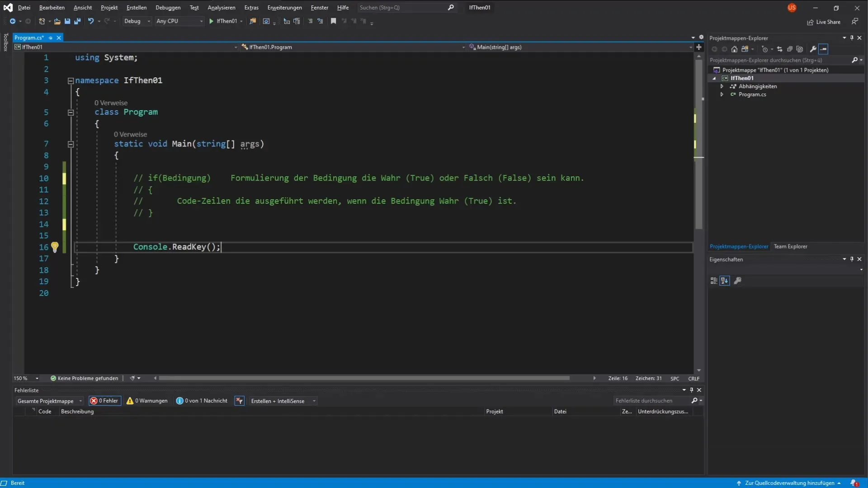The height and width of the screenshot is (488, 868).
Task: Toggle bookmark on the current line
Action: (333, 21)
